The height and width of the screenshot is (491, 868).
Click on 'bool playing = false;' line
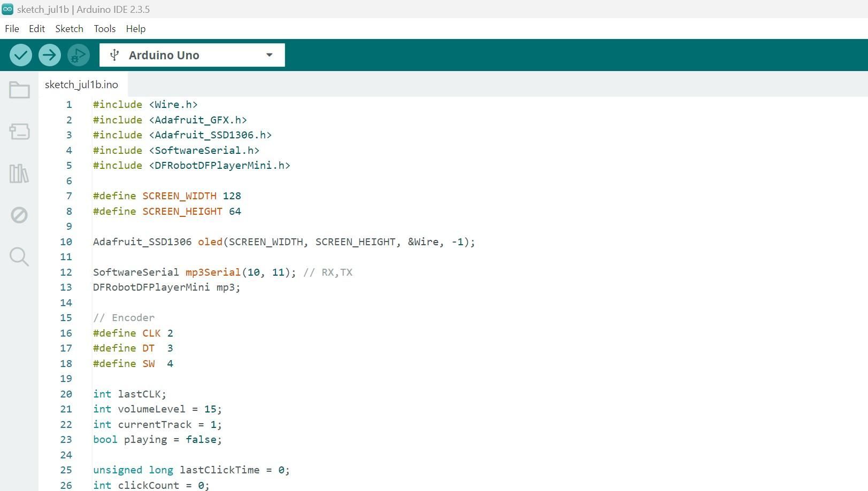click(x=158, y=439)
